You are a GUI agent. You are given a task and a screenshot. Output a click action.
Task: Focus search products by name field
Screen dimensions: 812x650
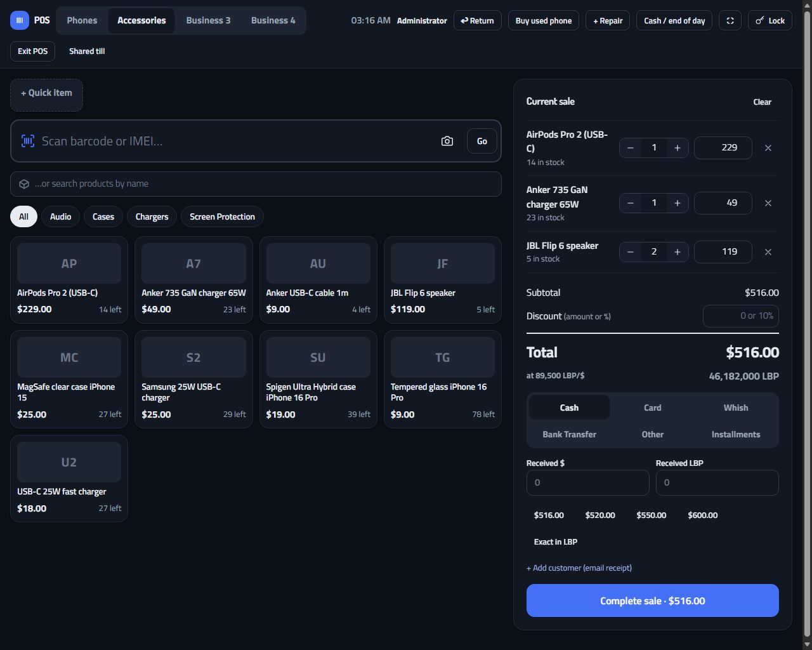256,183
